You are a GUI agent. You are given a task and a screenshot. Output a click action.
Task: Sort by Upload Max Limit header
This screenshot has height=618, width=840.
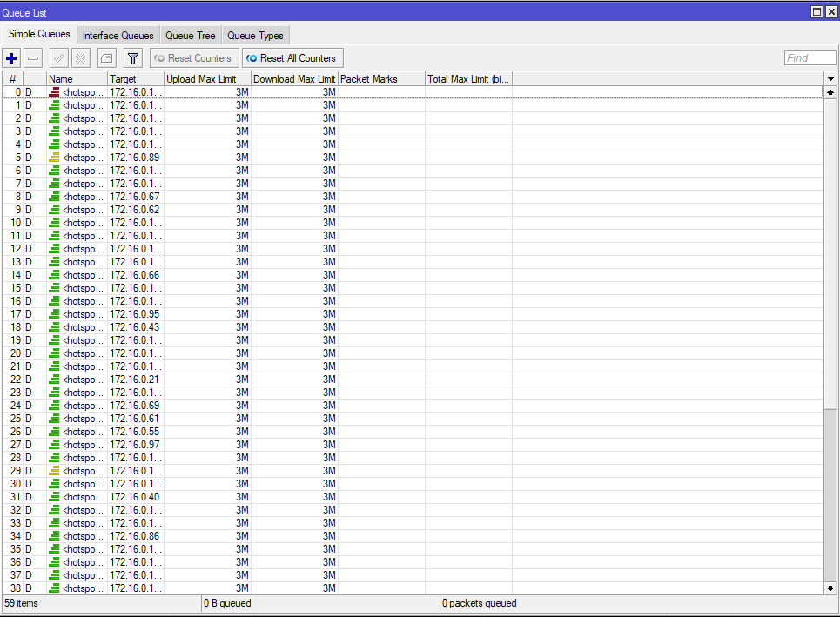(207, 78)
